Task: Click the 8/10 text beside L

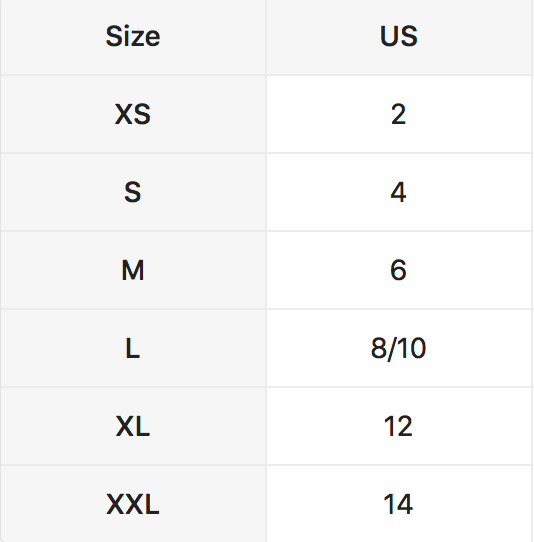Action: point(399,348)
